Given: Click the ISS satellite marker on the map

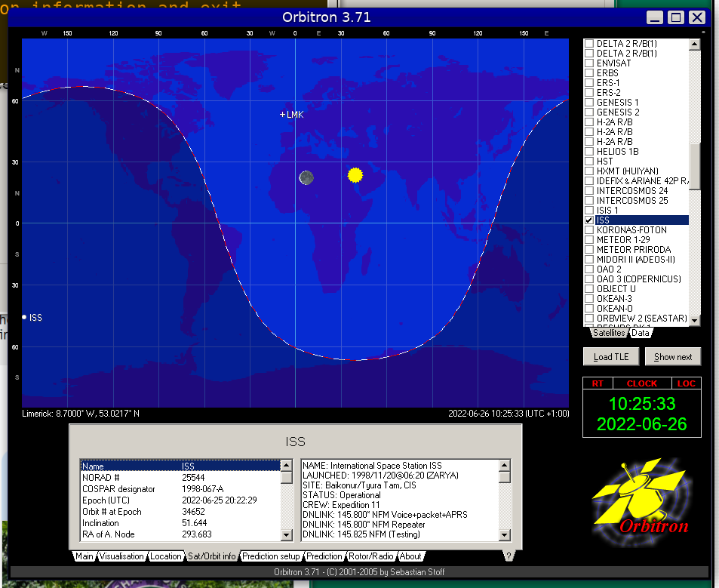Looking at the screenshot, I should click(x=24, y=317).
